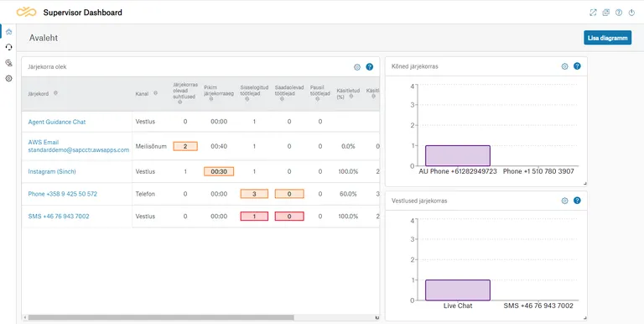Click the power log out icon
This screenshot has height=324, width=644.
coord(631,13)
